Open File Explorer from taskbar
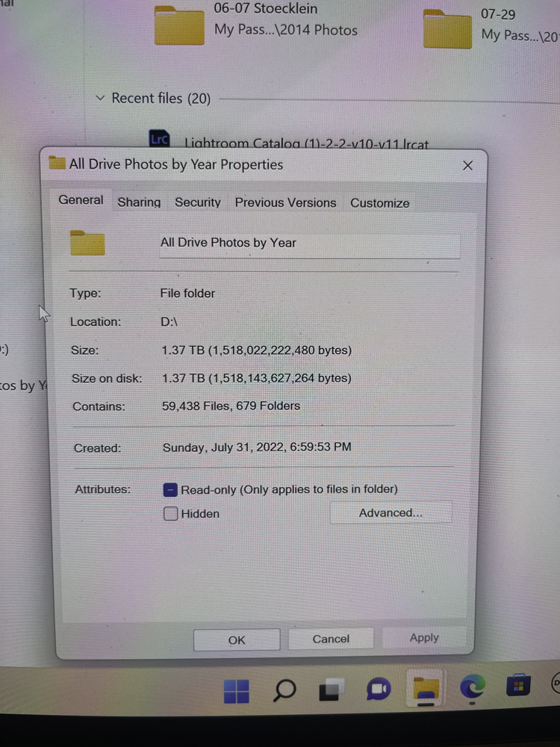 click(426, 689)
